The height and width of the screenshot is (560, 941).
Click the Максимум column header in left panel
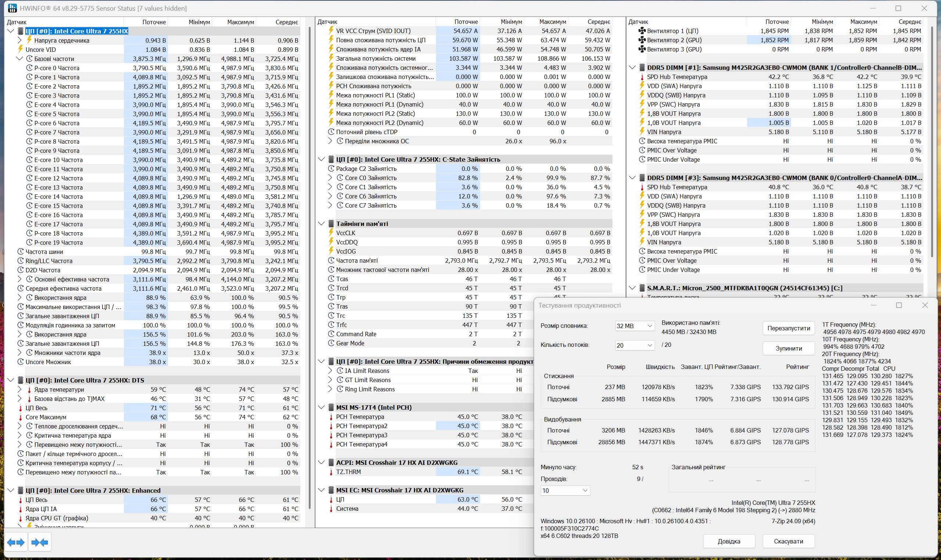(x=240, y=22)
